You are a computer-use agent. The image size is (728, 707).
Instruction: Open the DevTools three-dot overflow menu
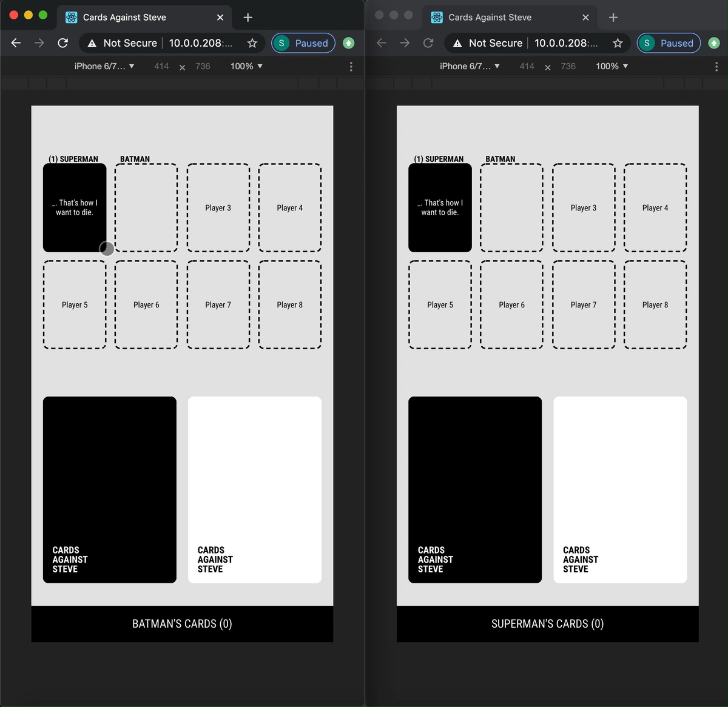click(351, 66)
